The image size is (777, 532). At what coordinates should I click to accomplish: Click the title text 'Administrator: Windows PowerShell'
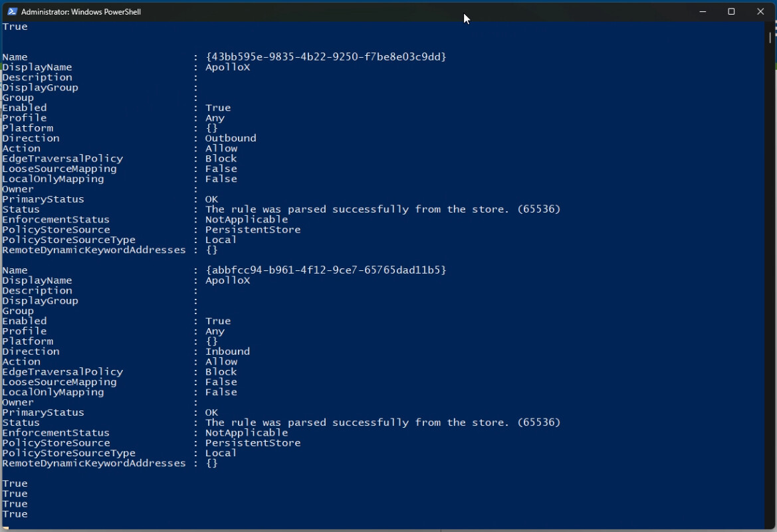click(x=81, y=12)
